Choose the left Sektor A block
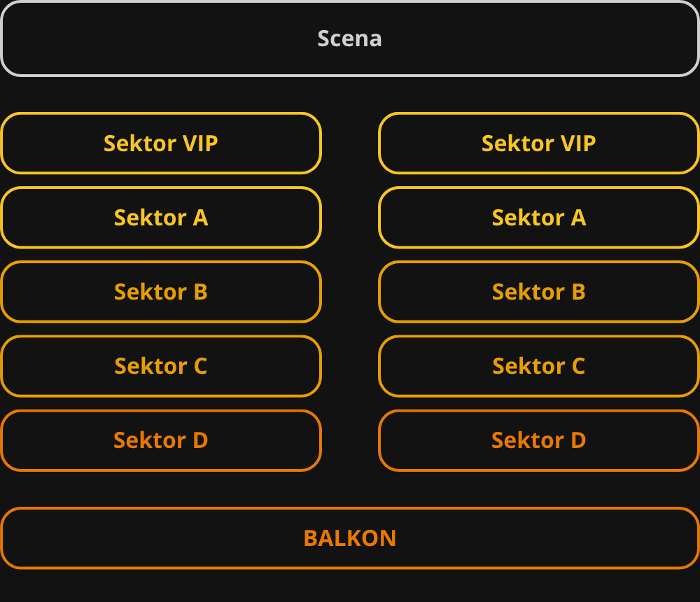 161,218
